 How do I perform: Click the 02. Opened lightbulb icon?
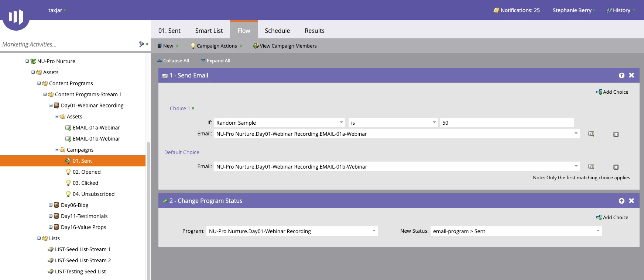(x=68, y=172)
